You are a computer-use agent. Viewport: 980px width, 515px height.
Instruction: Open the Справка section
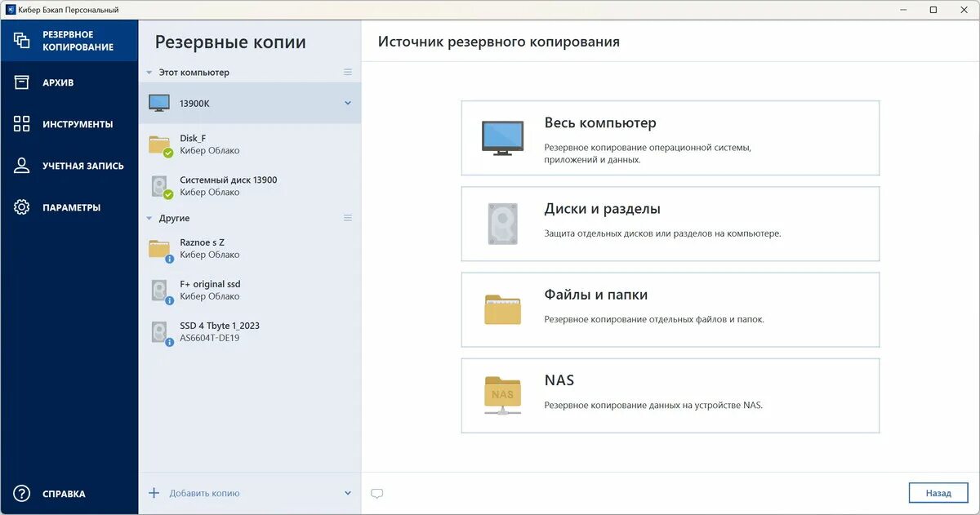click(69, 494)
